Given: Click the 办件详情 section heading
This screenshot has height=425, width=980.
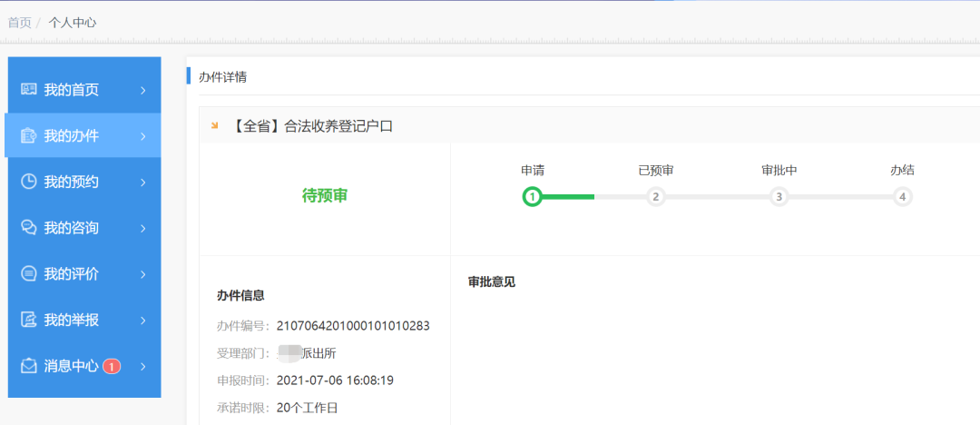Looking at the screenshot, I should (x=222, y=77).
